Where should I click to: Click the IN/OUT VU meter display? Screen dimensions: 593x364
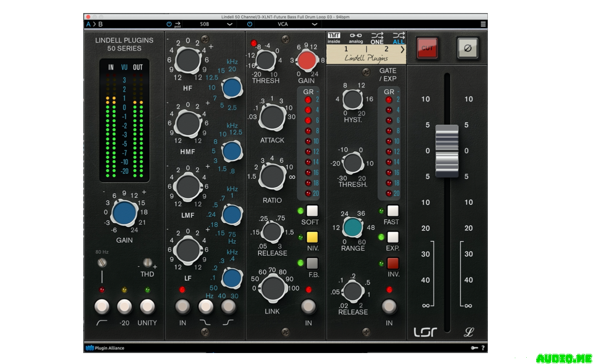coord(124,120)
